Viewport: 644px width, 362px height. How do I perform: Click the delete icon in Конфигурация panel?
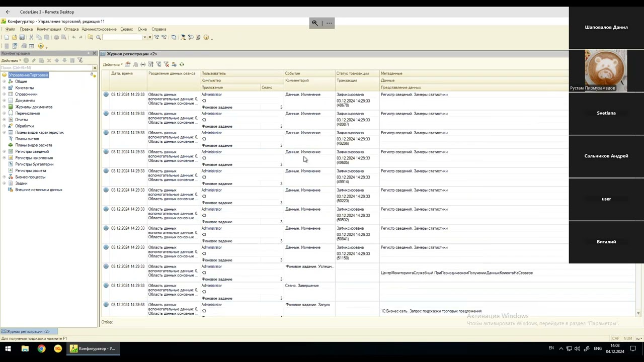[49, 60]
